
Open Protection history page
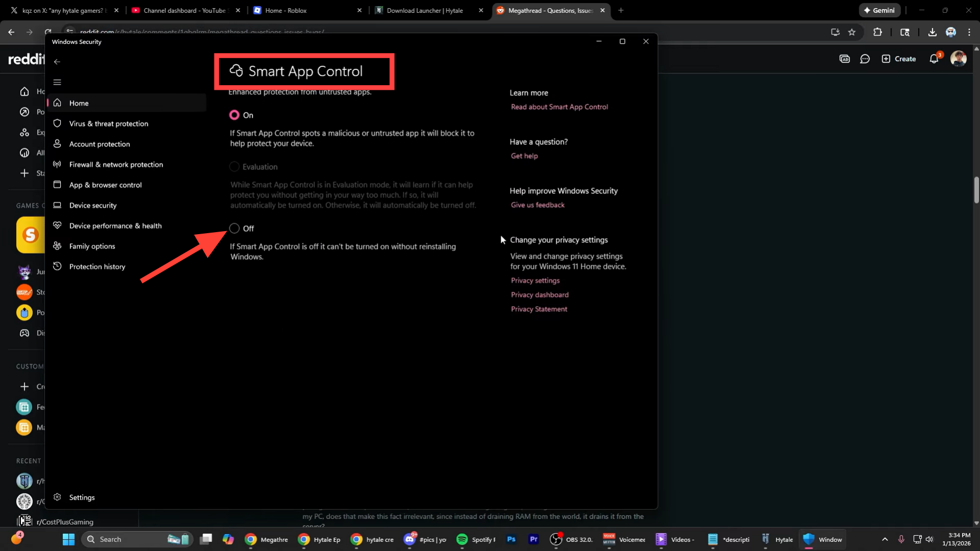coord(97,266)
